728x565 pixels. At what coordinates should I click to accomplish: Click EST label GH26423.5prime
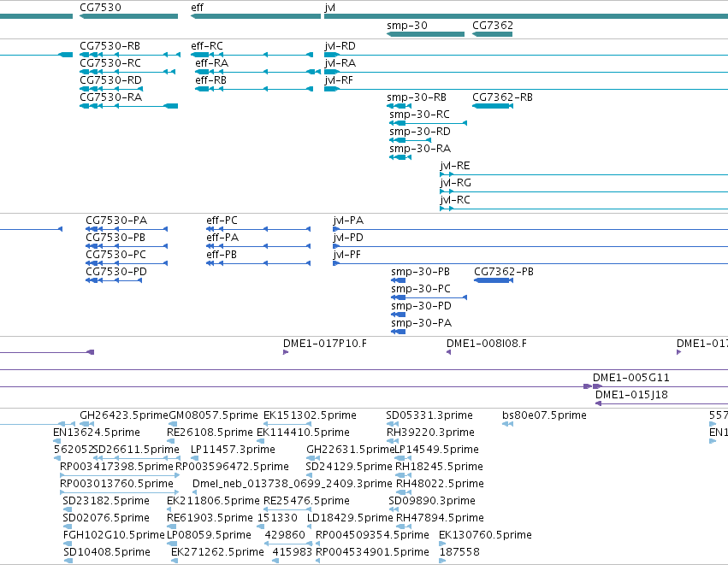pyautogui.click(x=124, y=415)
